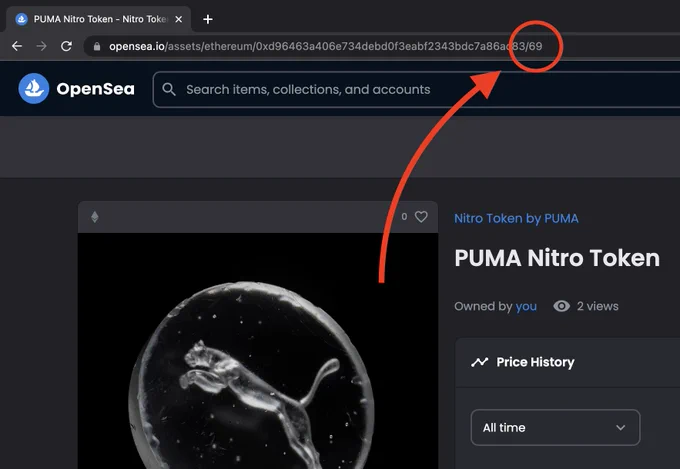The width and height of the screenshot is (680, 469).
Task: Click the browser forward arrow
Action: (x=42, y=46)
